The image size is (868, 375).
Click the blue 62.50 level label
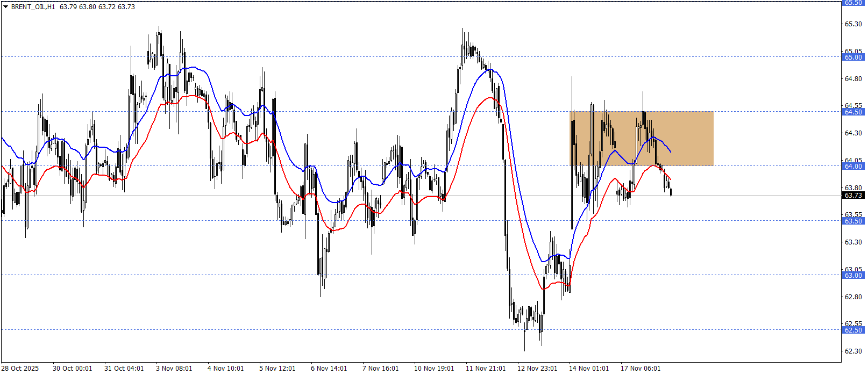pyautogui.click(x=853, y=330)
